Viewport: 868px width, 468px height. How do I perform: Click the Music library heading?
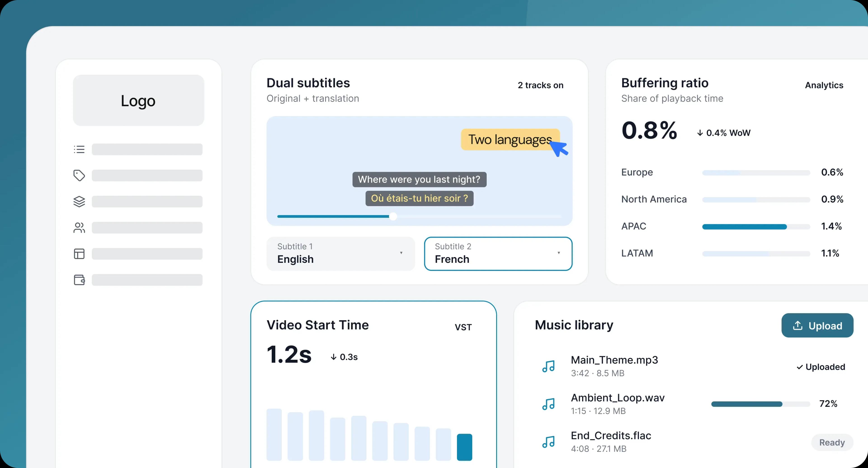574,325
